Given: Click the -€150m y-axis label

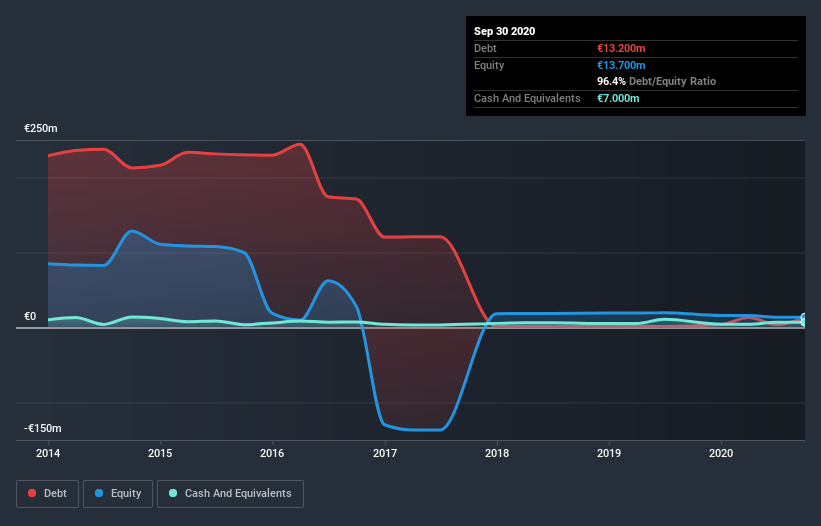Looking at the screenshot, I should tap(42, 428).
